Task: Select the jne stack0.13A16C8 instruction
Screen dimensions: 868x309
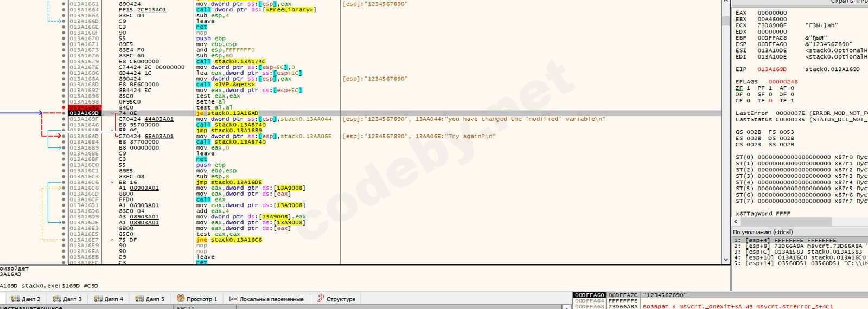Action: (229, 240)
